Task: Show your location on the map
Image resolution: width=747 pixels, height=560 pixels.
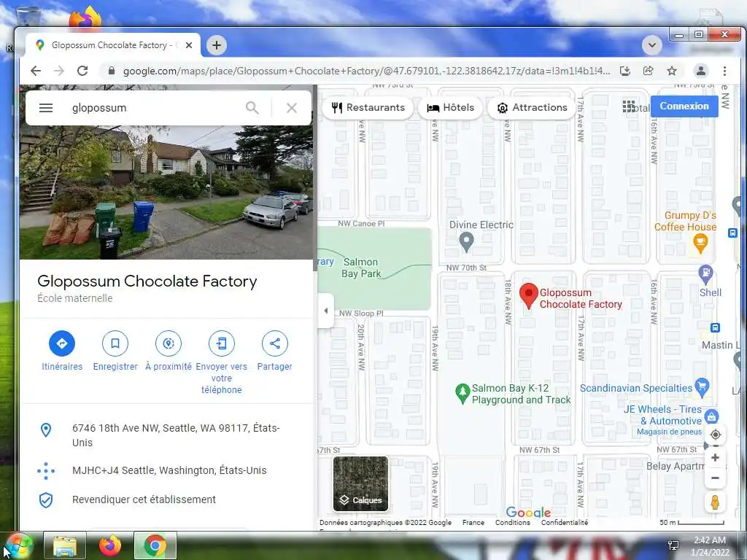Action: (x=715, y=435)
